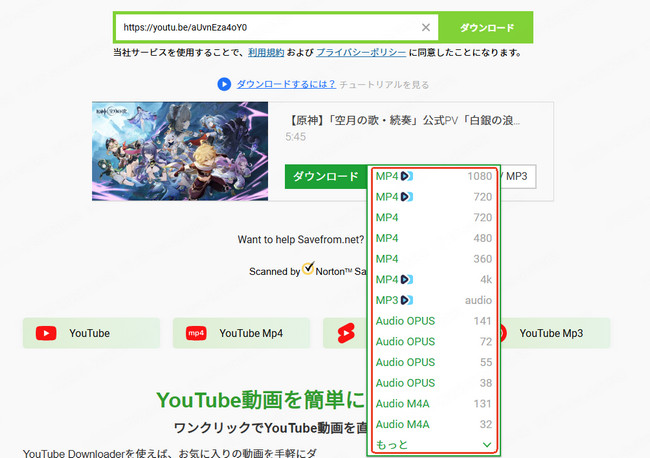Click the Norton checkmark logo
The height and width of the screenshot is (458, 650).
pos(308,269)
